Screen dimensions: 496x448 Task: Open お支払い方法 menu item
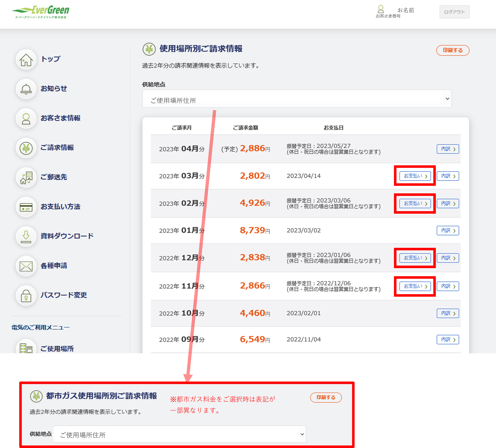tap(61, 207)
